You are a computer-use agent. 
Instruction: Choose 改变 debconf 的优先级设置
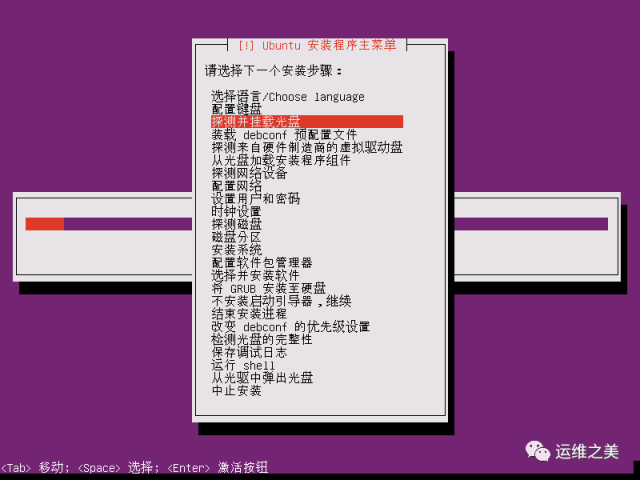point(291,327)
